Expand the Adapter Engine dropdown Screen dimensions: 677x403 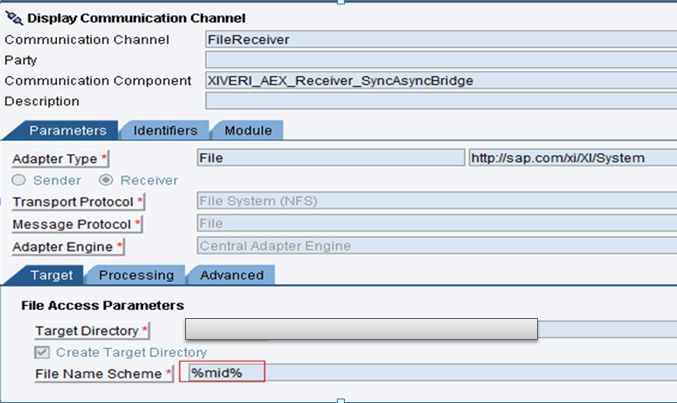click(437, 246)
